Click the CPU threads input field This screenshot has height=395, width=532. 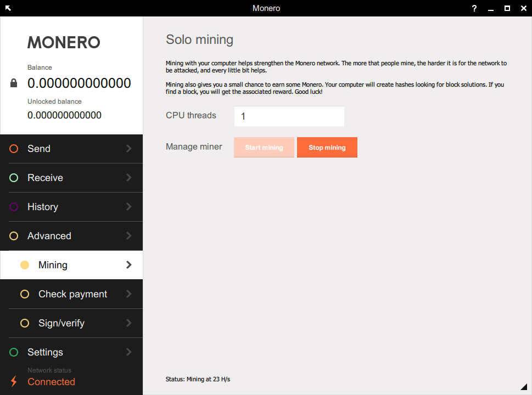(289, 116)
